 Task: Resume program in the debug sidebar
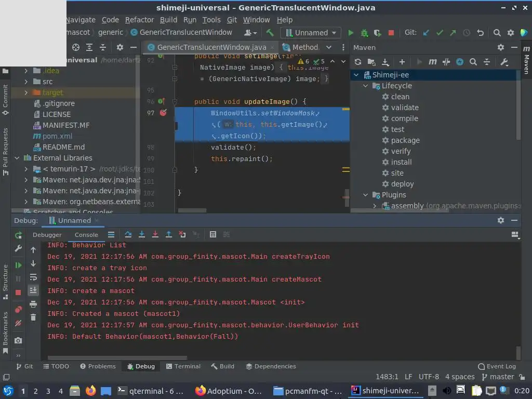[x=18, y=265]
